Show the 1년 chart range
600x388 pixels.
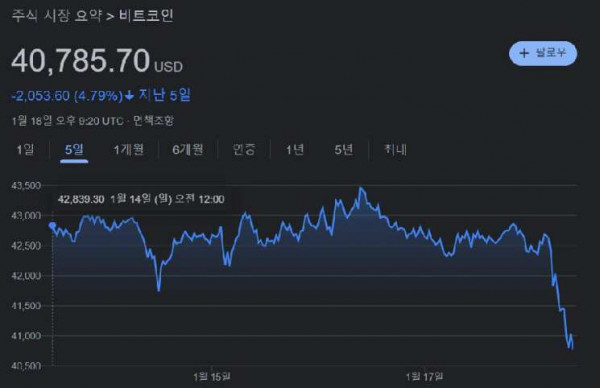pyautogui.click(x=295, y=150)
